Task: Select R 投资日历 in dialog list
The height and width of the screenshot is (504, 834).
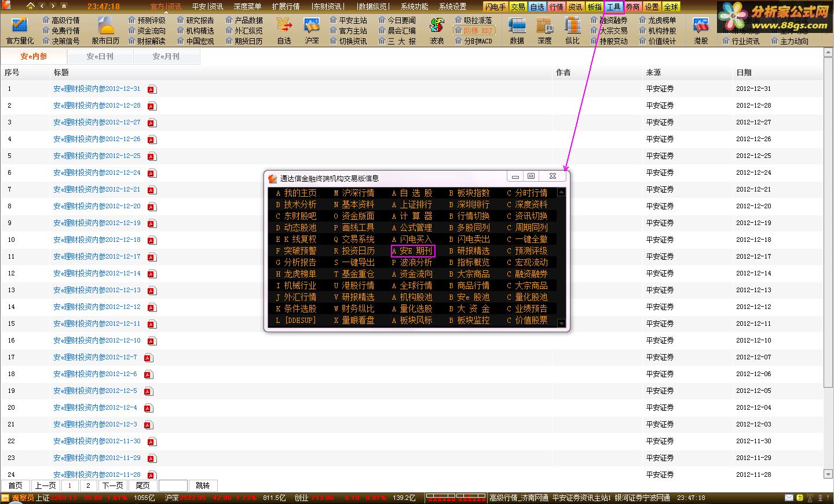Action: (x=354, y=251)
